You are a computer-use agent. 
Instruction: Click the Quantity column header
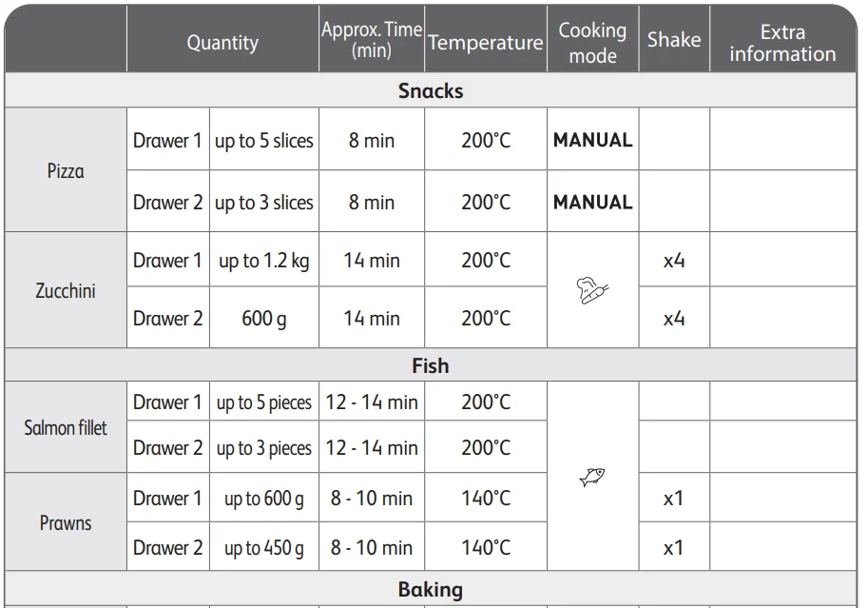coord(222,43)
